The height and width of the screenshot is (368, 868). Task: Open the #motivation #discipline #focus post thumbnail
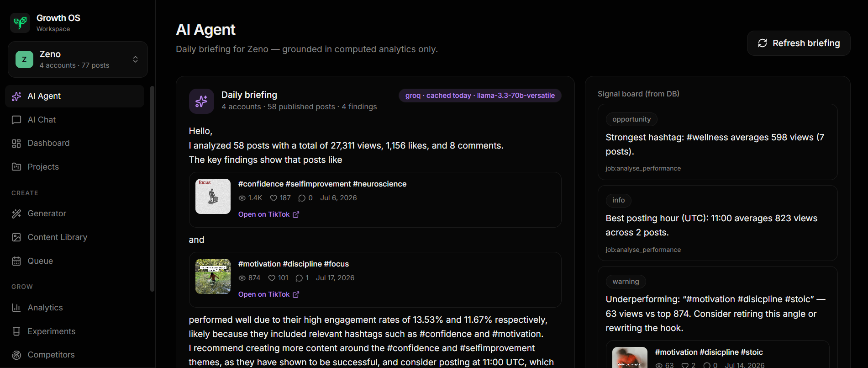click(213, 276)
